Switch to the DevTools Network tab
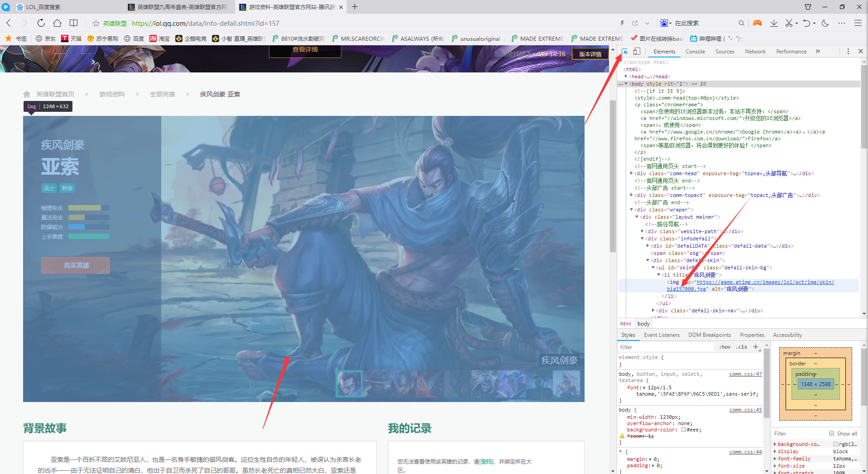Image resolution: width=868 pixels, height=474 pixels. point(755,52)
